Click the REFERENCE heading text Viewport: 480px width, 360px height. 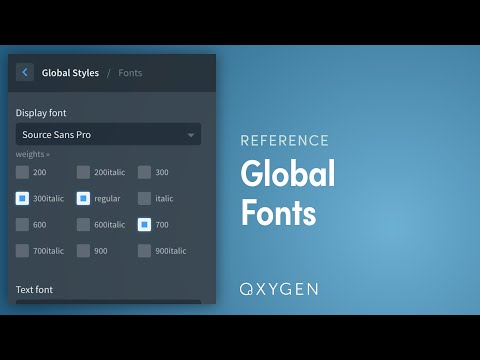click(285, 141)
